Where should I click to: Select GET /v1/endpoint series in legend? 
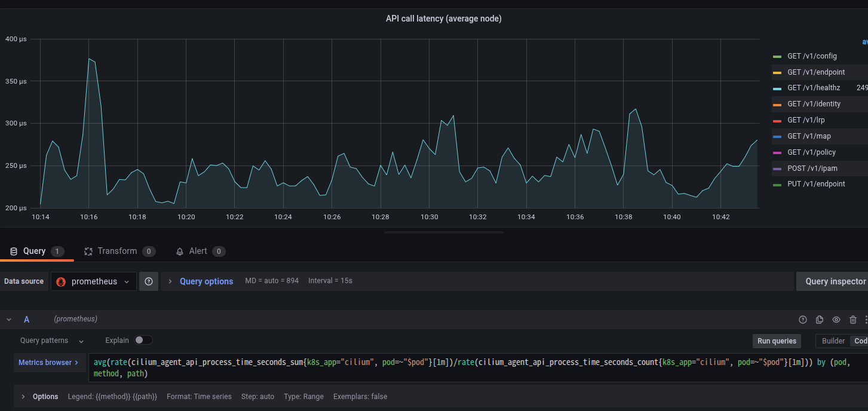tap(816, 72)
